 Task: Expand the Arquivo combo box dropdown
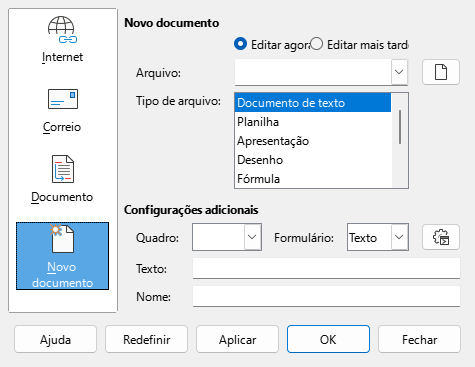(x=399, y=72)
